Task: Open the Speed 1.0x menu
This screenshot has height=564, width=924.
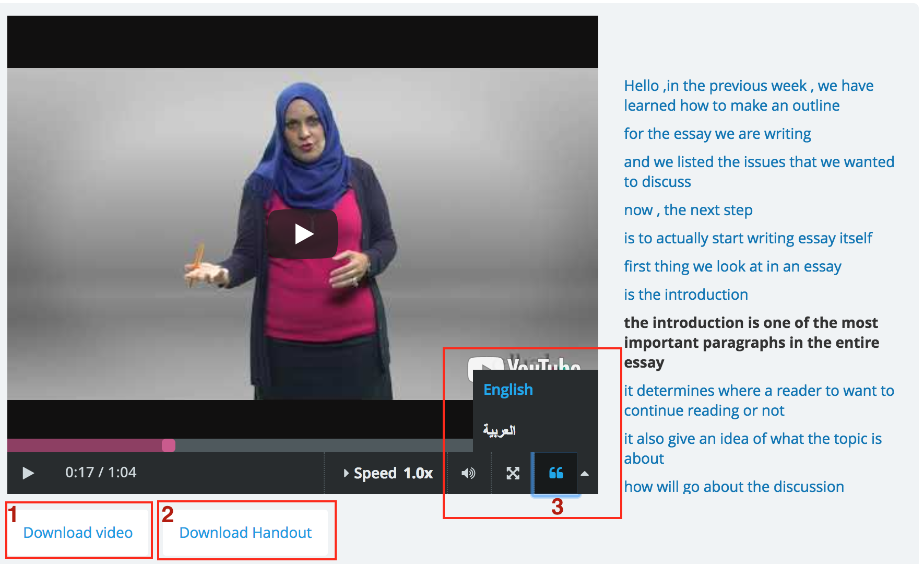Action: point(388,473)
